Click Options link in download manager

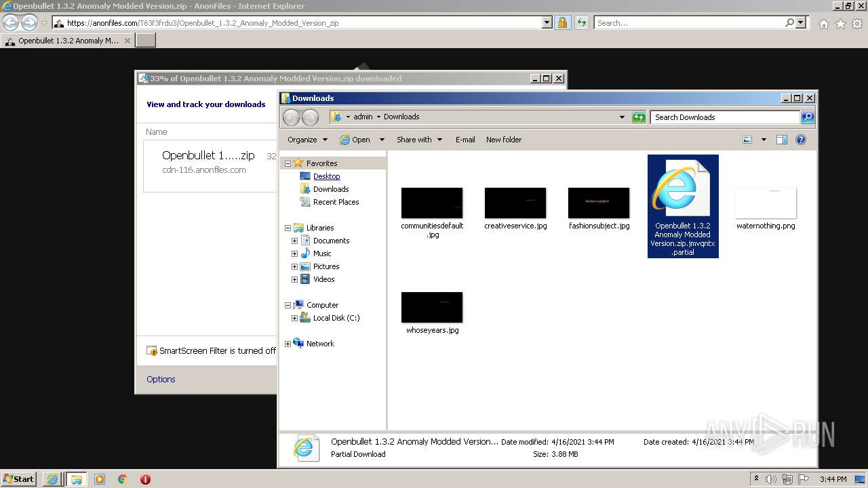(x=161, y=379)
